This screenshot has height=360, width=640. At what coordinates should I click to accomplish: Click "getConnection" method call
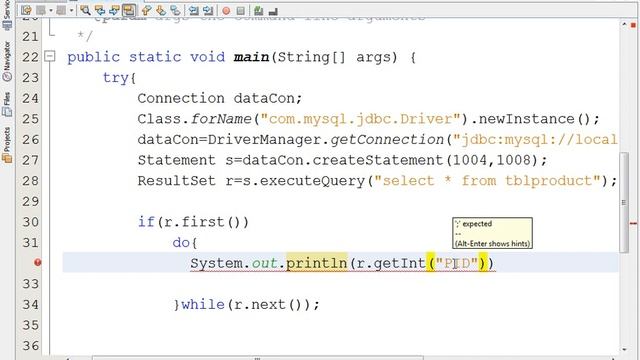[387, 140]
